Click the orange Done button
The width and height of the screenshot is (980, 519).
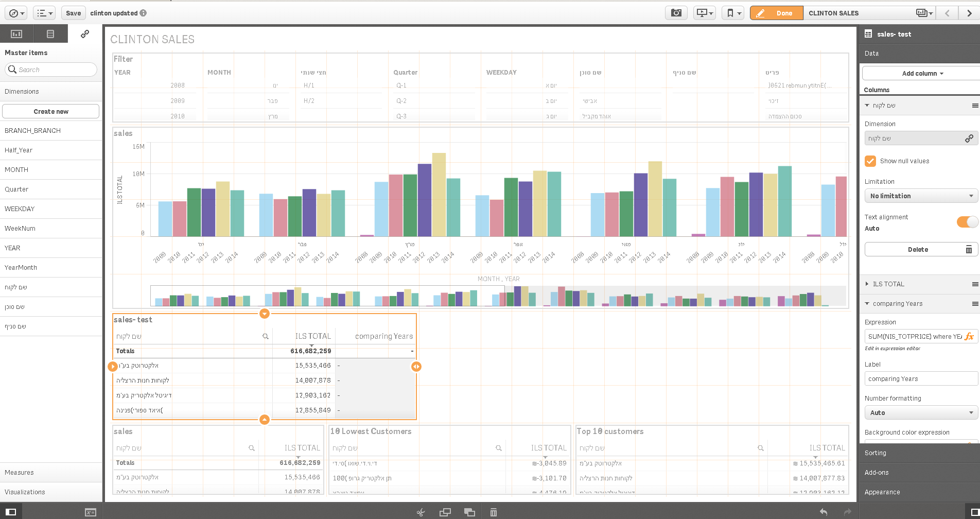[776, 13]
